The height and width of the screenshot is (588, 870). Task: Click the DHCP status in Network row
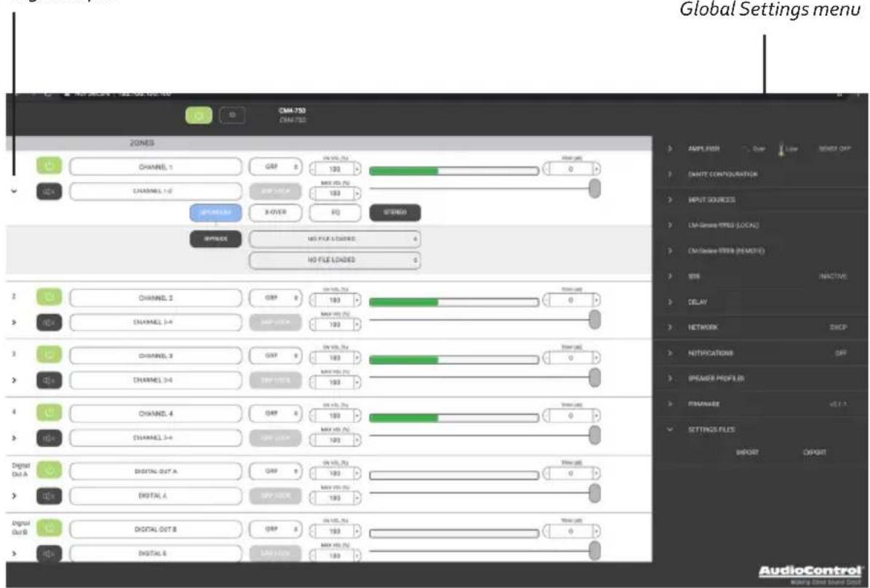coord(839,328)
